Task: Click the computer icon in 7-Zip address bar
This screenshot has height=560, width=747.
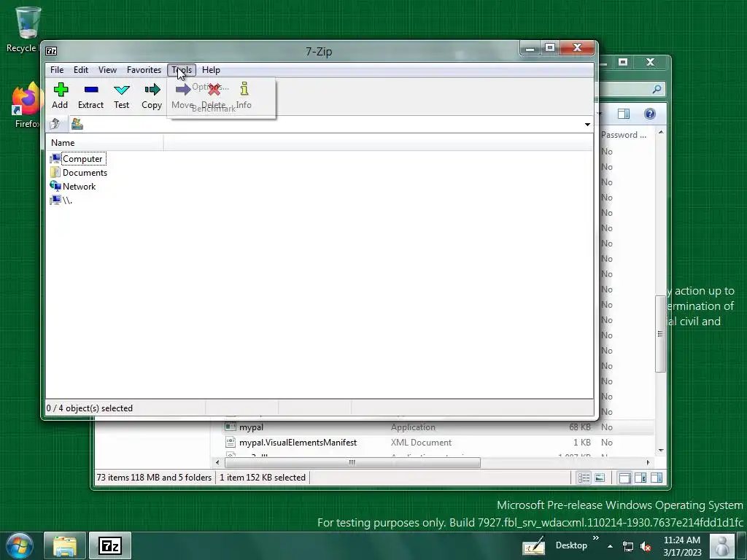Action: point(77,124)
